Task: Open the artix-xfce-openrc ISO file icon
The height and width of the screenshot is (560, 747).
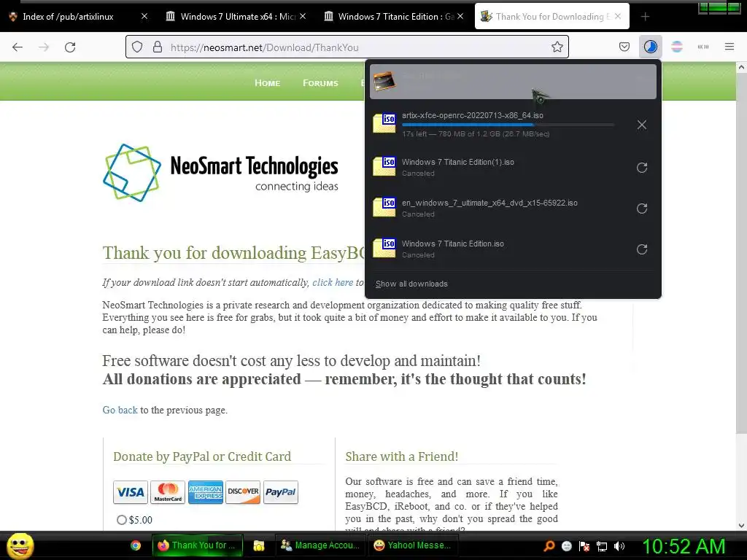Action: (x=384, y=123)
